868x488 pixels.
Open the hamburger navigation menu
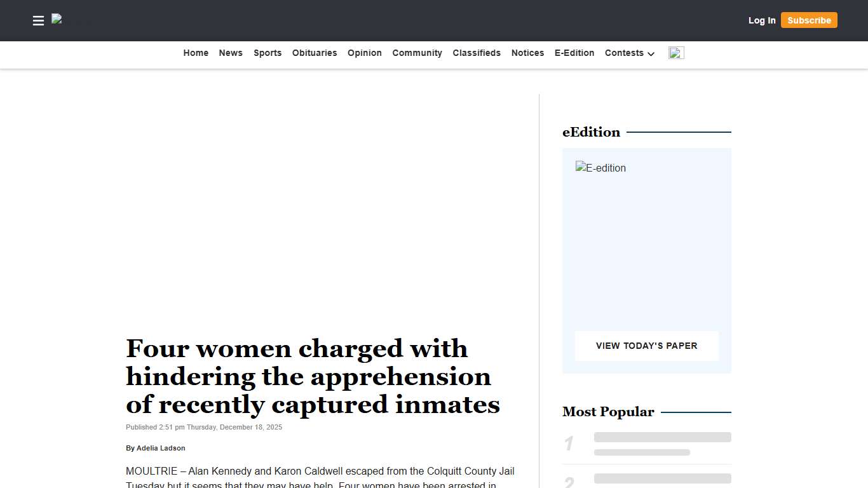pyautogui.click(x=38, y=20)
